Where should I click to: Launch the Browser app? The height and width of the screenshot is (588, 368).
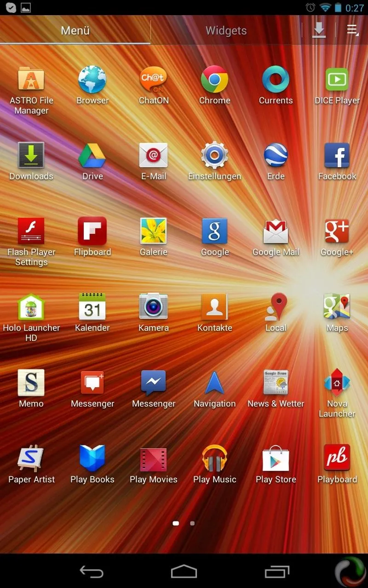[x=92, y=85]
